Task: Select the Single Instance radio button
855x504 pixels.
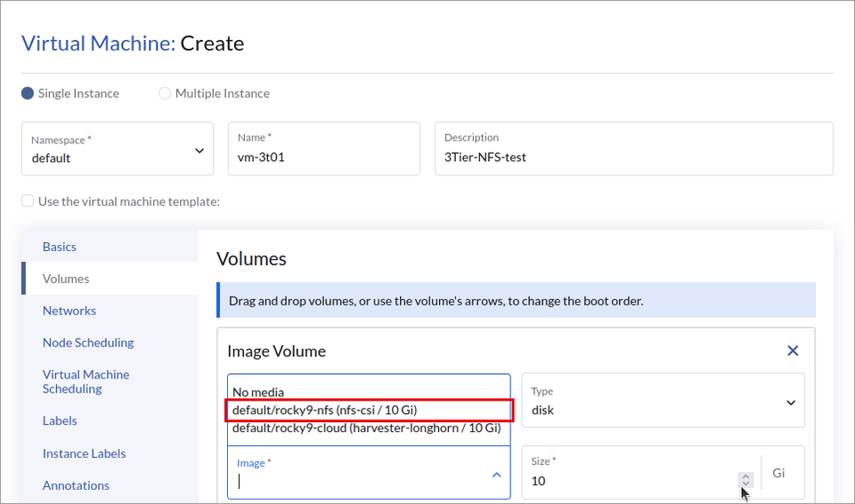Action: pyautogui.click(x=28, y=93)
